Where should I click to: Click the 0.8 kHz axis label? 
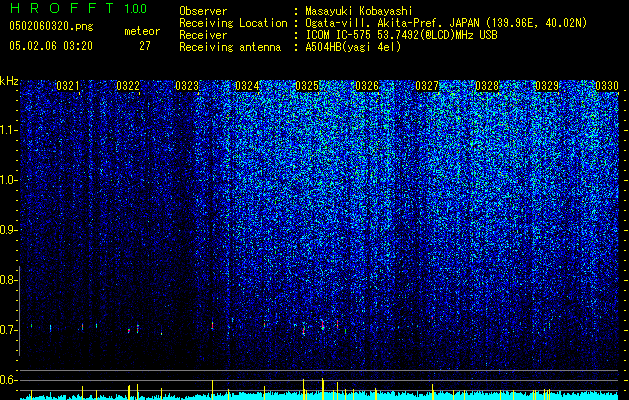(9, 280)
